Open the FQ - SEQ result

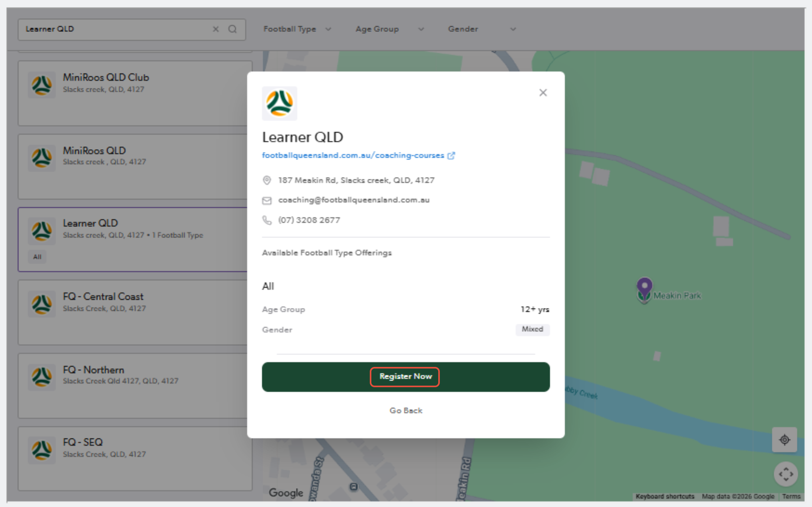coord(133,459)
